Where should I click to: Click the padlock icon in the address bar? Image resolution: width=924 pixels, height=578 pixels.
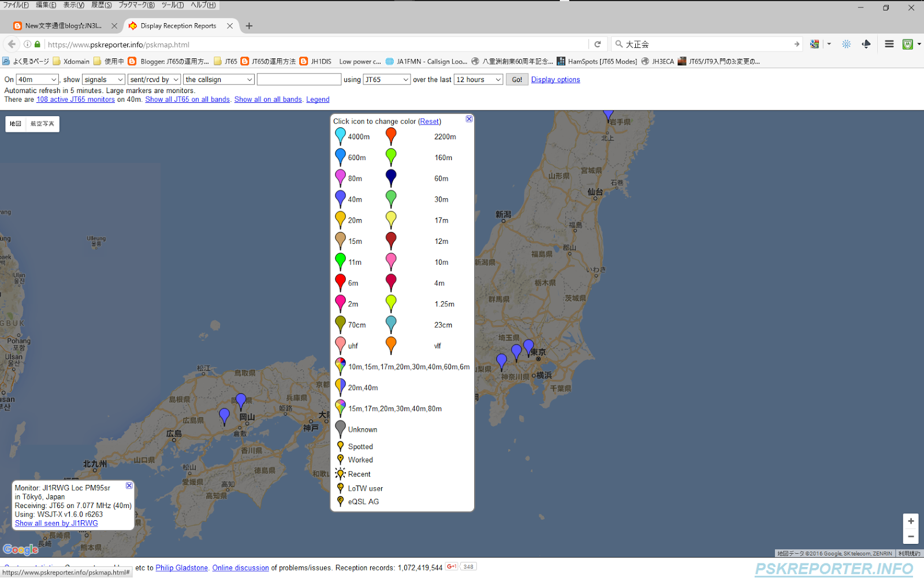point(37,44)
